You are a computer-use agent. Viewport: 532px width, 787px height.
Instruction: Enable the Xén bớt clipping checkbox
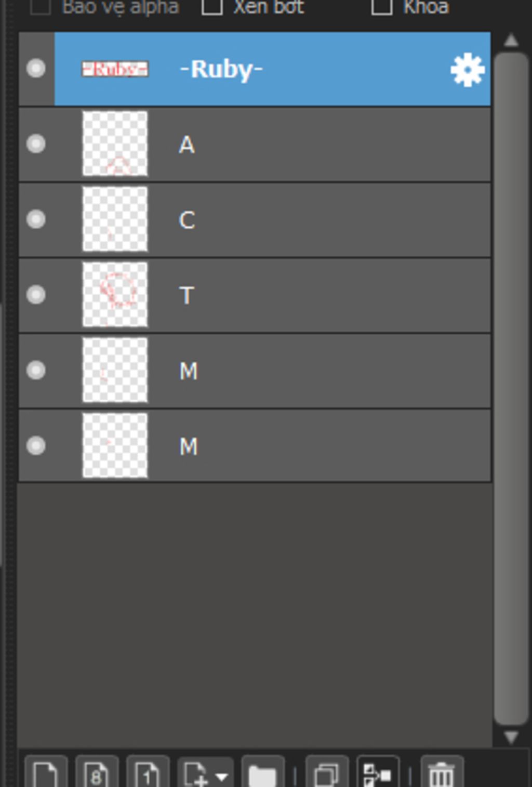(x=212, y=6)
